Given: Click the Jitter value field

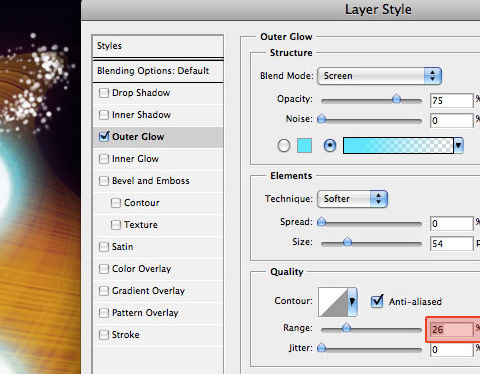Looking at the screenshot, I should (x=451, y=350).
